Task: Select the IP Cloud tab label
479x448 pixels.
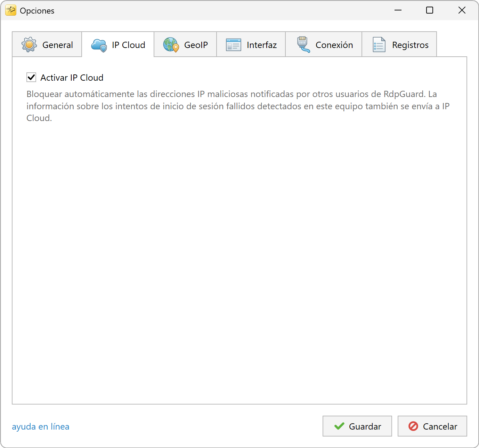Action: 129,45
